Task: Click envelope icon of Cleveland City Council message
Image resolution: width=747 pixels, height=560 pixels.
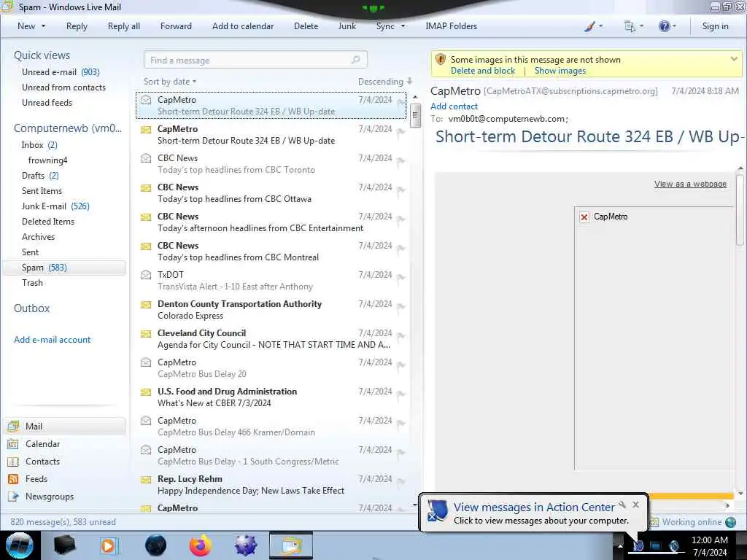Action: click(x=146, y=333)
